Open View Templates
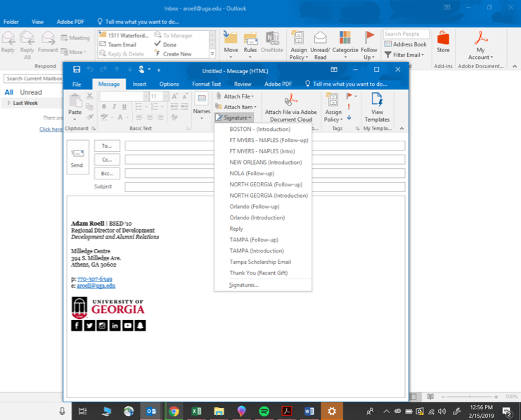521x420 pixels. click(x=377, y=108)
